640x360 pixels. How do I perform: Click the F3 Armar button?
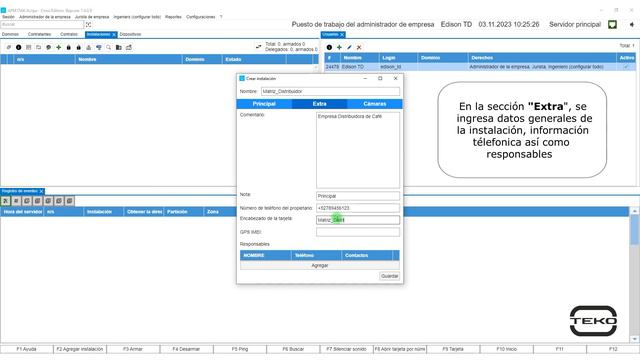[x=133, y=349]
